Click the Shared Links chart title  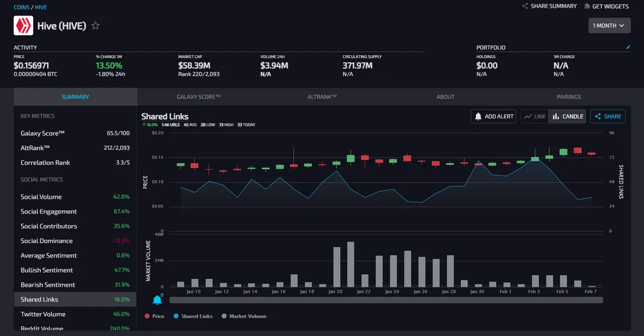click(x=165, y=116)
